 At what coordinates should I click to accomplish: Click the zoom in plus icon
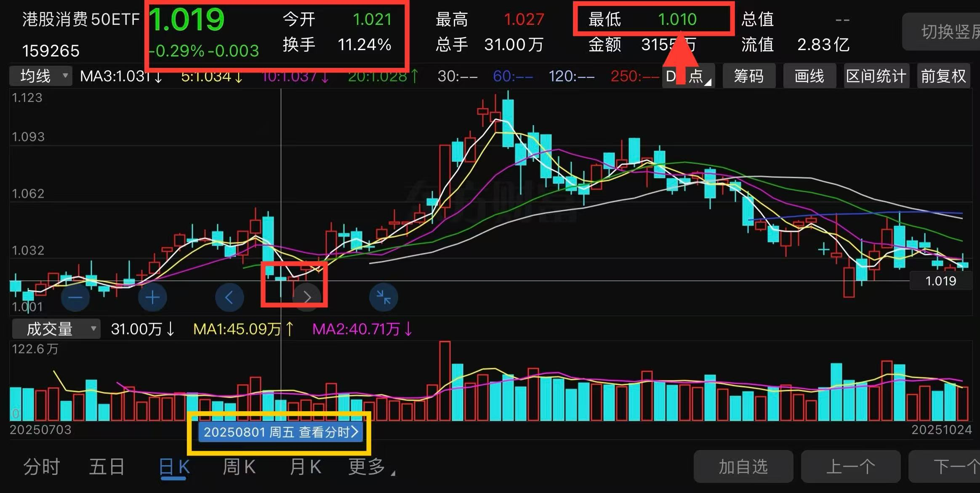(152, 297)
